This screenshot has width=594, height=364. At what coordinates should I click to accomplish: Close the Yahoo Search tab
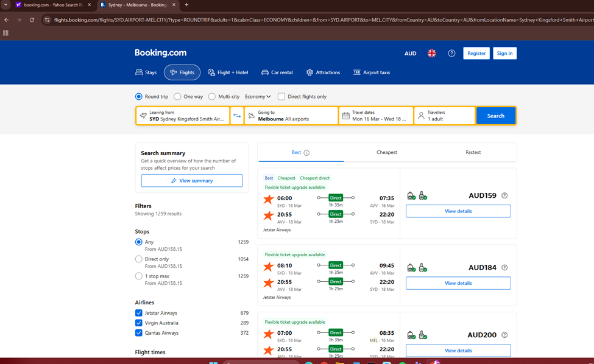coord(90,5)
